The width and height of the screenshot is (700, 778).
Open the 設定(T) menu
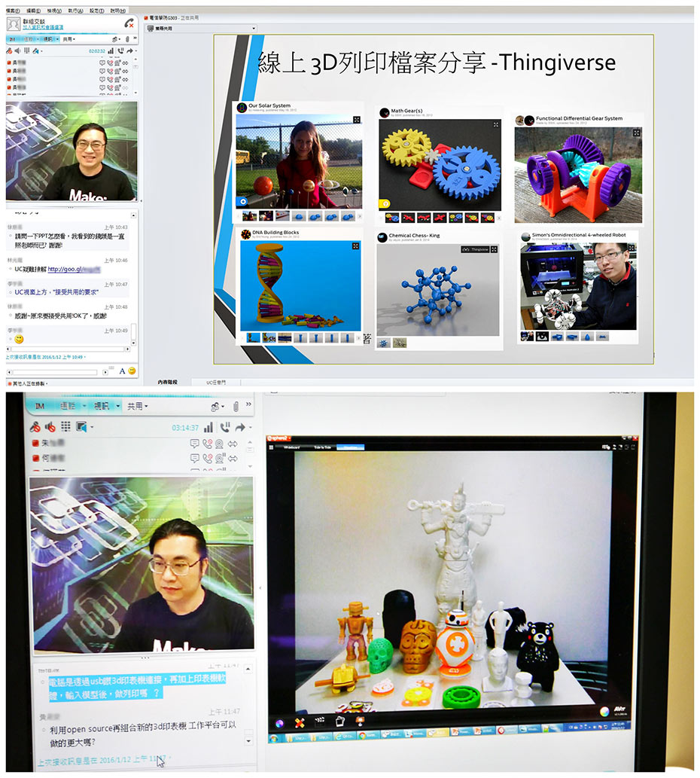(96, 11)
